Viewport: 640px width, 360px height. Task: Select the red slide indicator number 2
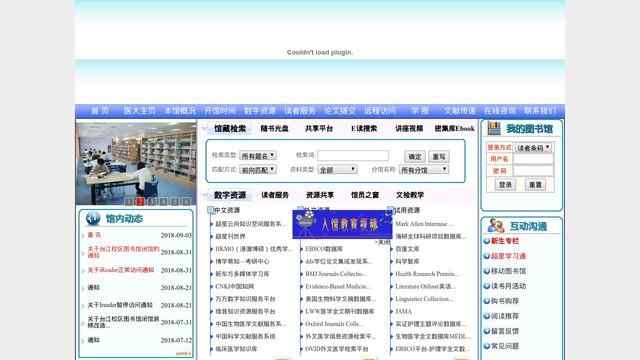tap(140, 202)
